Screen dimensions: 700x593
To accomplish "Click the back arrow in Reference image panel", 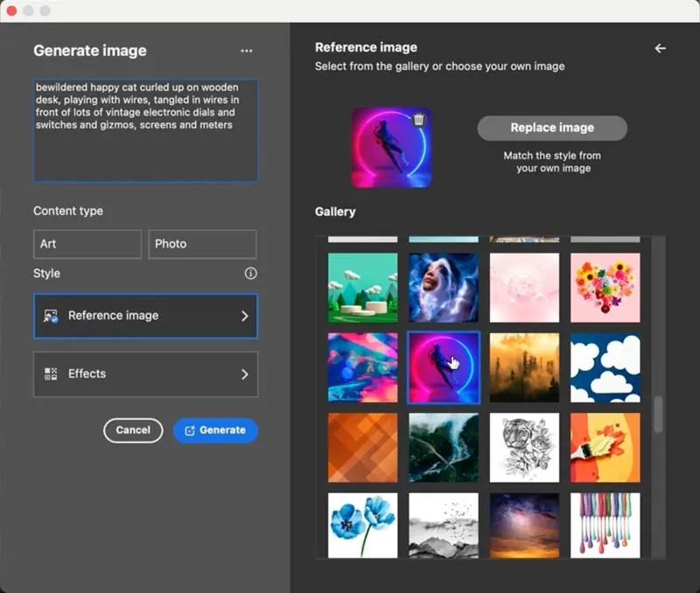I will tap(660, 48).
